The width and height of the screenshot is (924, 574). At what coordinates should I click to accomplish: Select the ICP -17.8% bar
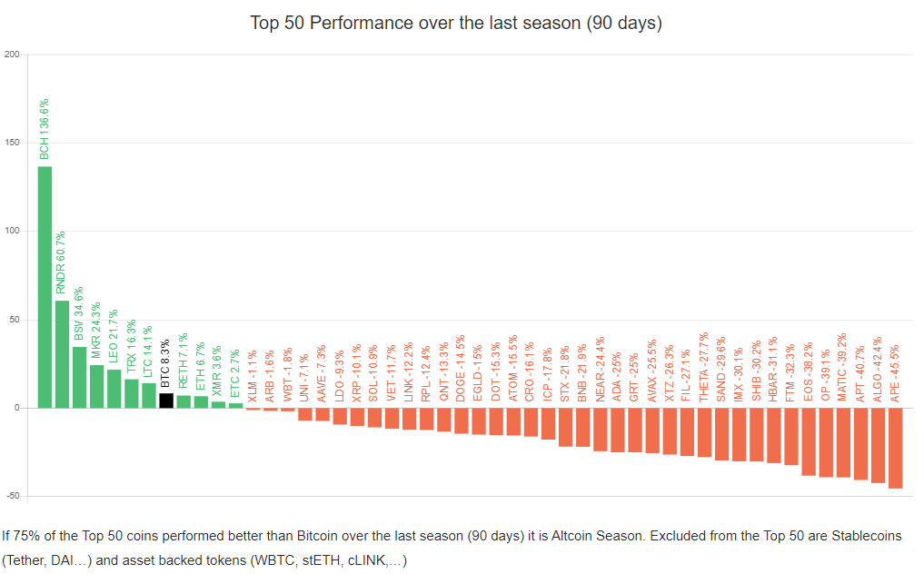pyautogui.click(x=548, y=423)
